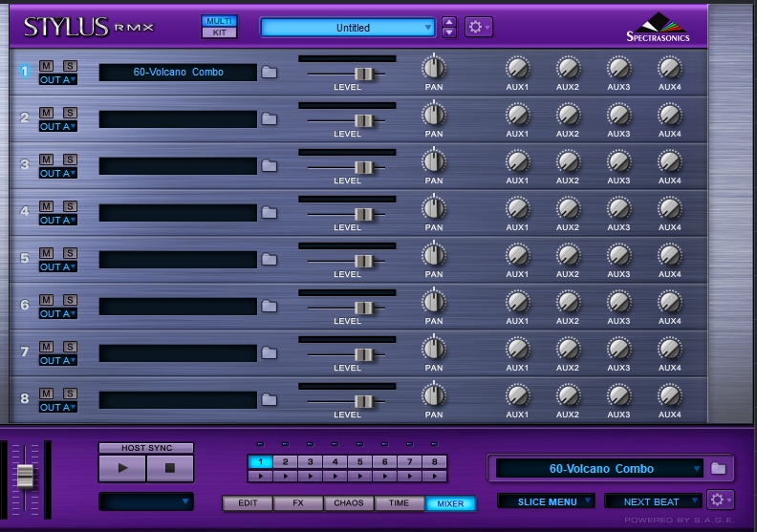The image size is (757, 532).
Task: Click the LEVEL fader on part 1
Action: [363, 74]
